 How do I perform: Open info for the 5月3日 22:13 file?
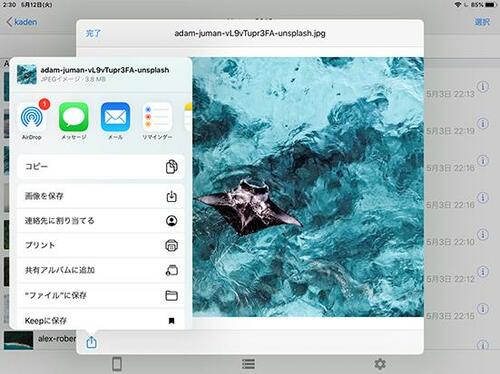(x=483, y=87)
